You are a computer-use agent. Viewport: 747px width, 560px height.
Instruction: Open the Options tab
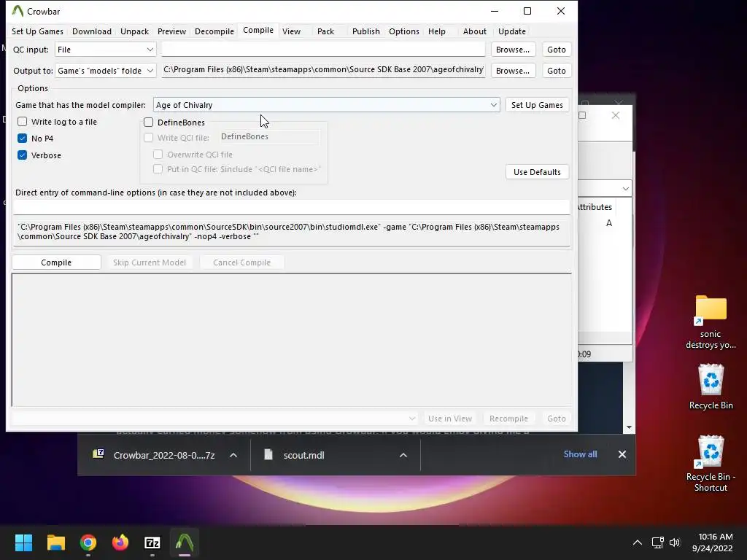click(404, 31)
